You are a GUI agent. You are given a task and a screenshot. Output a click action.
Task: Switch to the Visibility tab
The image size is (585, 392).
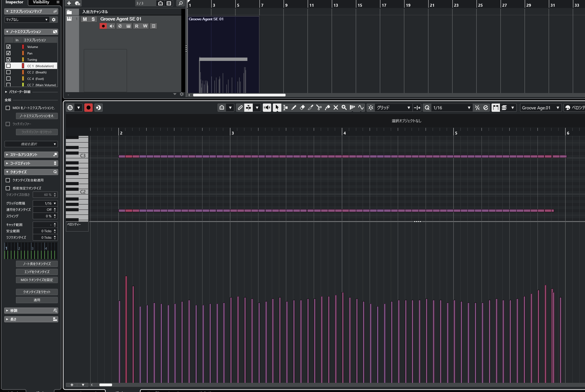pyautogui.click(x=41, y=2)
